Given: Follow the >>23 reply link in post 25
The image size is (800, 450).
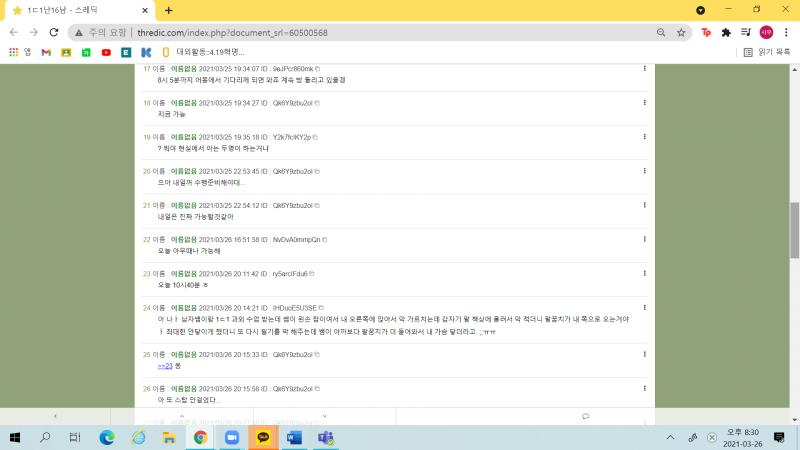Looking at the screenshot, I should (165, 366).
